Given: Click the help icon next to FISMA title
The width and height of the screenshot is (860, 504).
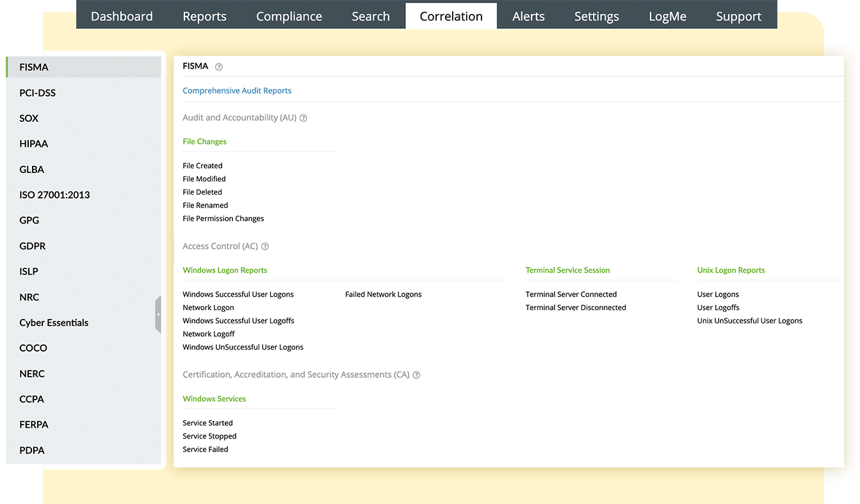Looking at the screenshot, I should [x=219, y=67].
